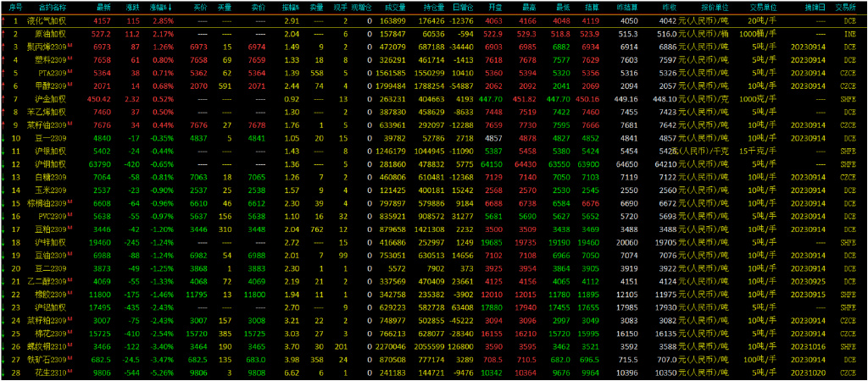868x381 pixels.
Task: Click the green down arrow beside 豆一2309
Action: point(3,138)
